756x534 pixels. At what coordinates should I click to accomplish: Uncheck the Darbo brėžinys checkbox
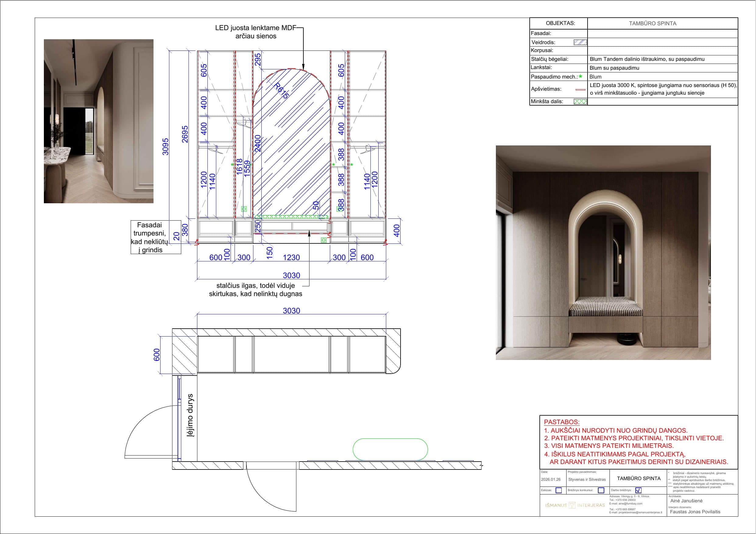[638, 490]
